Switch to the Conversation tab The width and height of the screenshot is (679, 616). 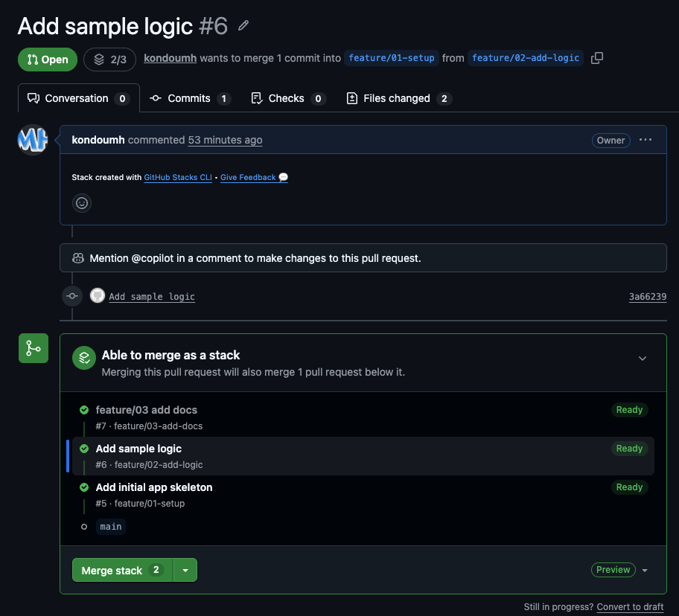pyautogui.click(x=79, y=98)
